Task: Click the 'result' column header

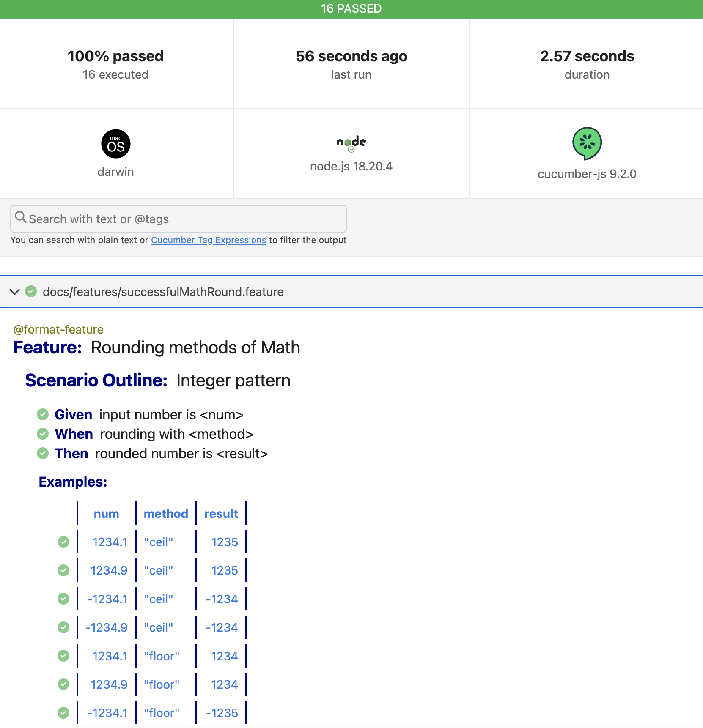Action: [221, 514]
